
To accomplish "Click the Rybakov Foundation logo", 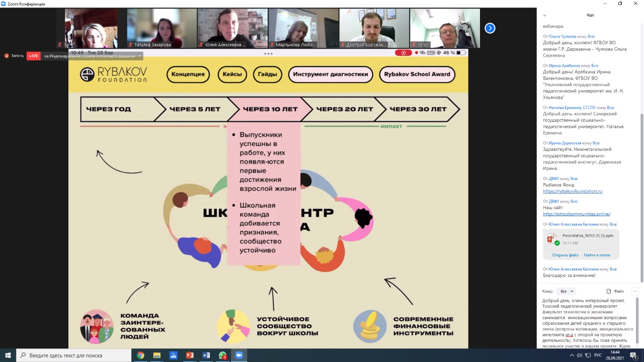I will 114,74.
